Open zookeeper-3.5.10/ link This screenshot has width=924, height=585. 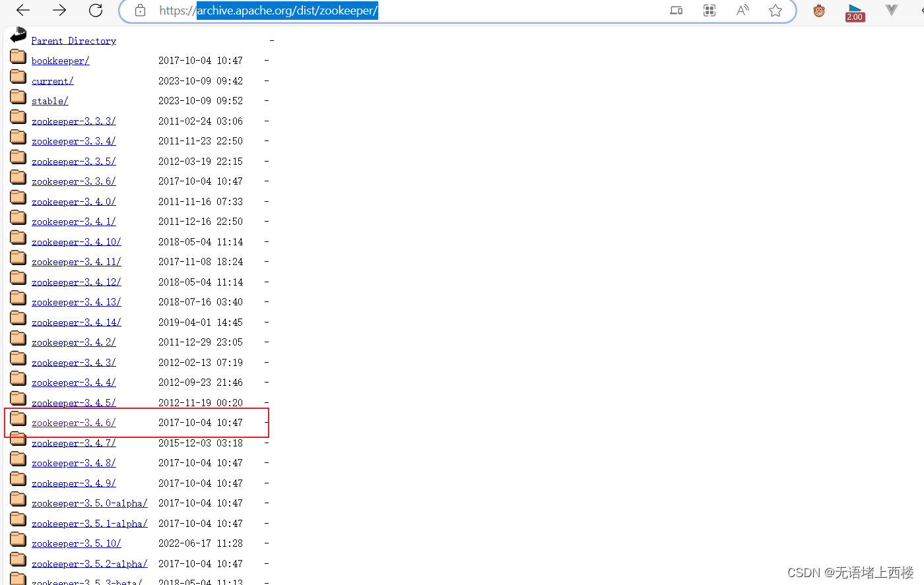coord(77,543)
